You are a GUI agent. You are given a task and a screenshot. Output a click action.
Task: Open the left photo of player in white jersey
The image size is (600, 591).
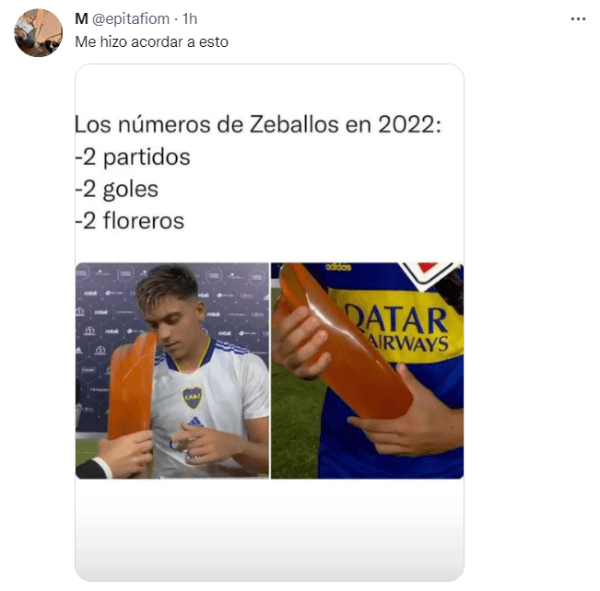(172, 371)
